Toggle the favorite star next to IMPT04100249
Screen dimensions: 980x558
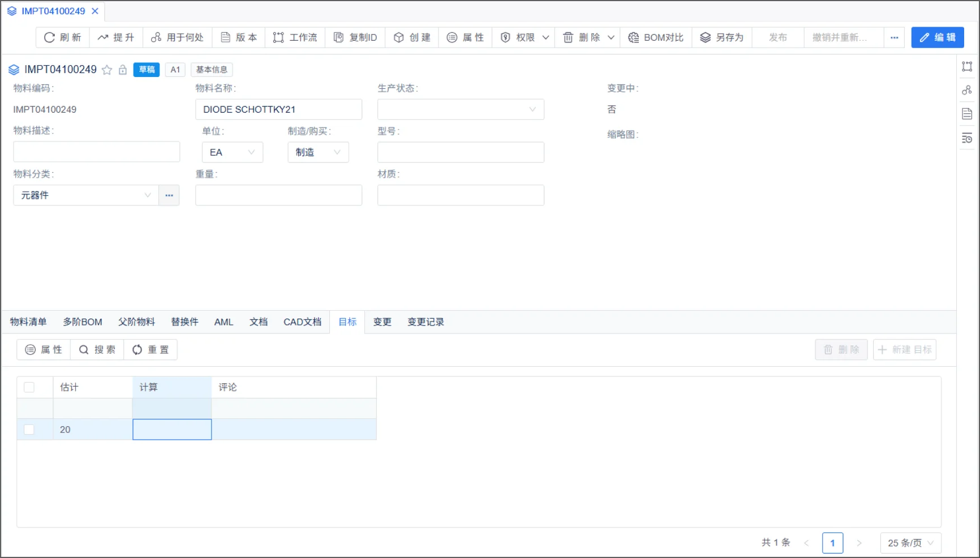pyautogui.click(x=107, y=70)
